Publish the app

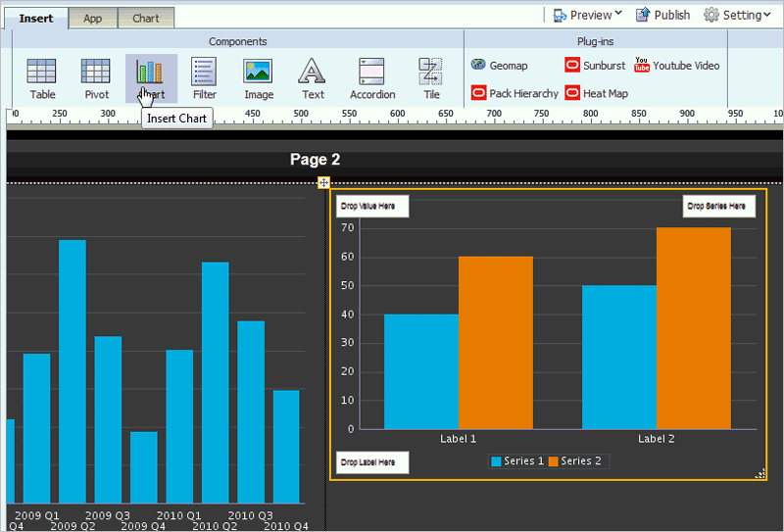(x=663, y=15)
